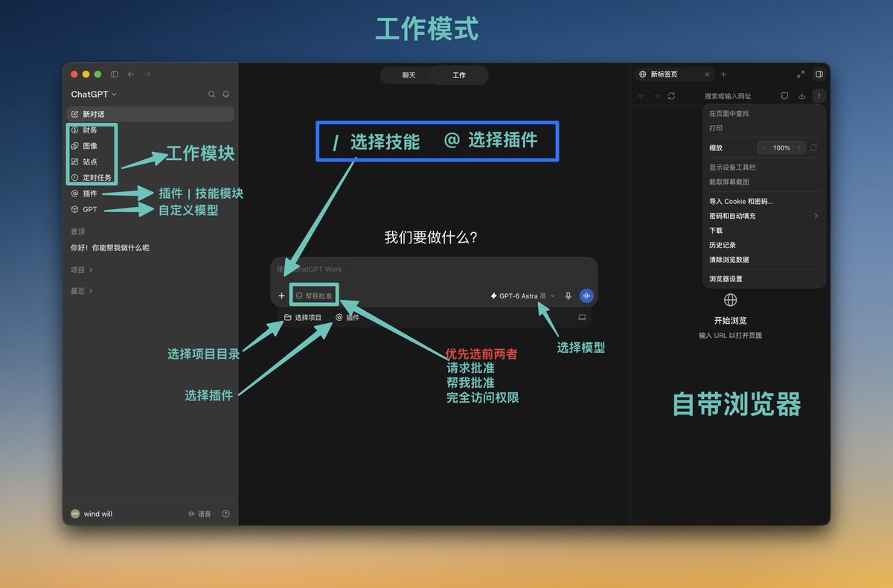Click the back arrow beside sidebar toggle
Image resolution: width=893 pixels, height=588 pixels.
click(x=131, y=74)
